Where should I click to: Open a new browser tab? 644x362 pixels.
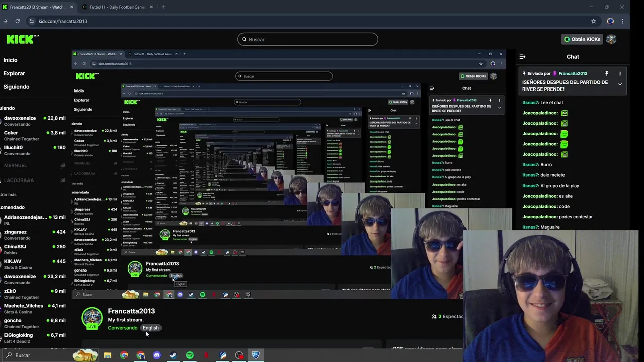164,7
